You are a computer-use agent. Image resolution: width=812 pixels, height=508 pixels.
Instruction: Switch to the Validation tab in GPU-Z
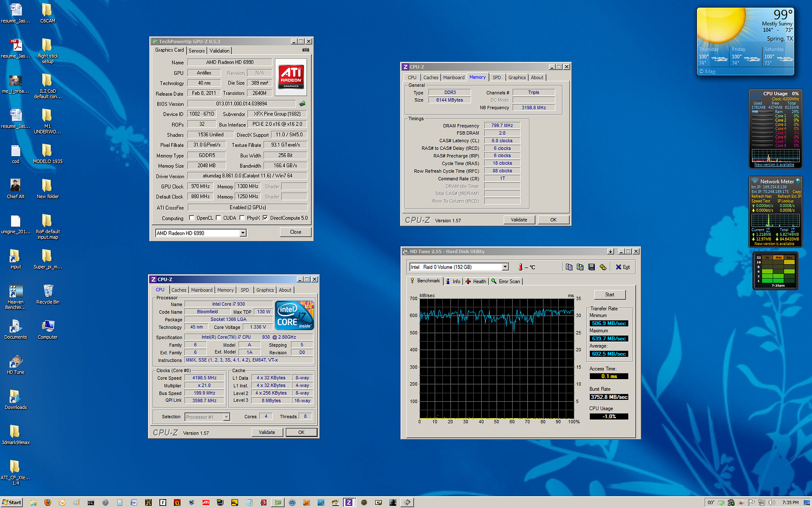pyautogui.click(x=219, y=51)
